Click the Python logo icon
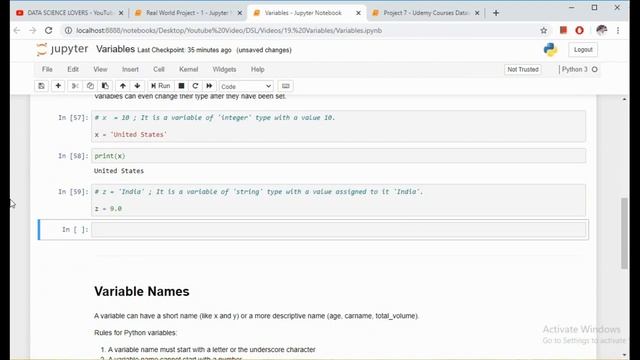 (550, 50)
